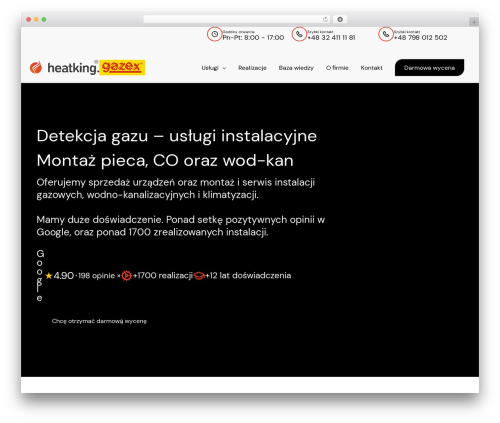500x423 pixels.
Task: Click the opening hours Pn-Pt: 8:00 - 17:00
Action: click(x=253, y=38)
